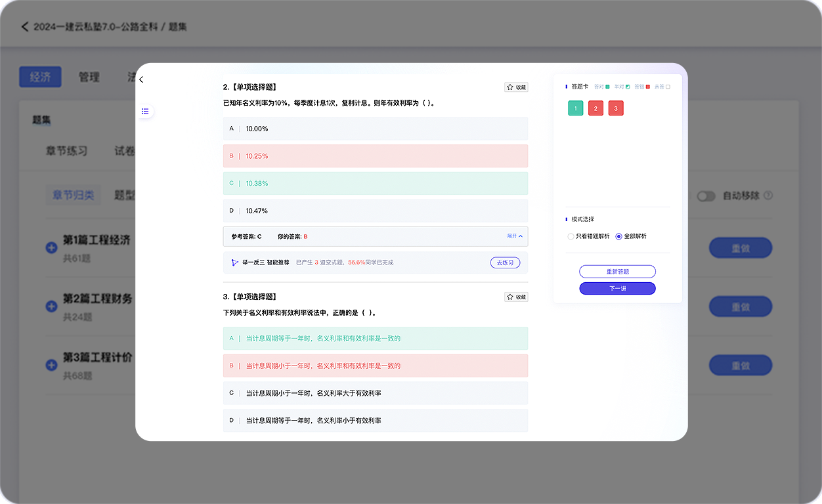This screenshot has height=504, width=822.
Task: Collapse the answer explanation via 展开
Action: 515,236
